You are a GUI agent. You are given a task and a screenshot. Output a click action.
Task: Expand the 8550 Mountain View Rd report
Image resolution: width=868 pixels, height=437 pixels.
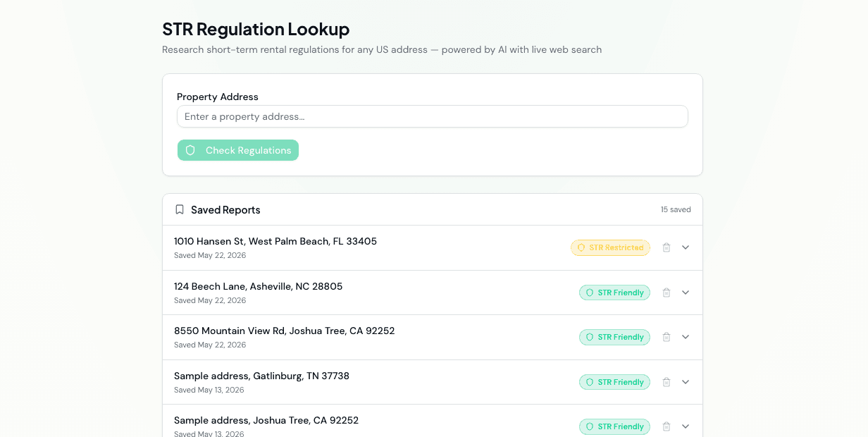[x=686, y=337]
